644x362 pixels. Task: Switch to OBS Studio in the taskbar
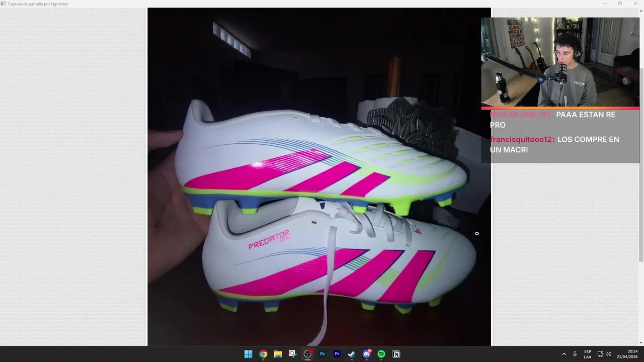[x=307, y=354]
